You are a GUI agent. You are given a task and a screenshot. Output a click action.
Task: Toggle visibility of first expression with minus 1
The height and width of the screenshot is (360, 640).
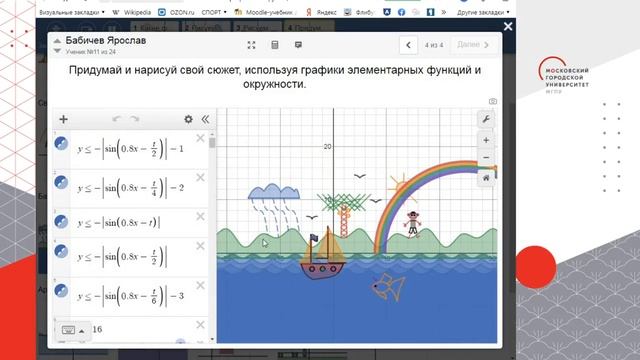pyautogui.click(x=61, y=143)
